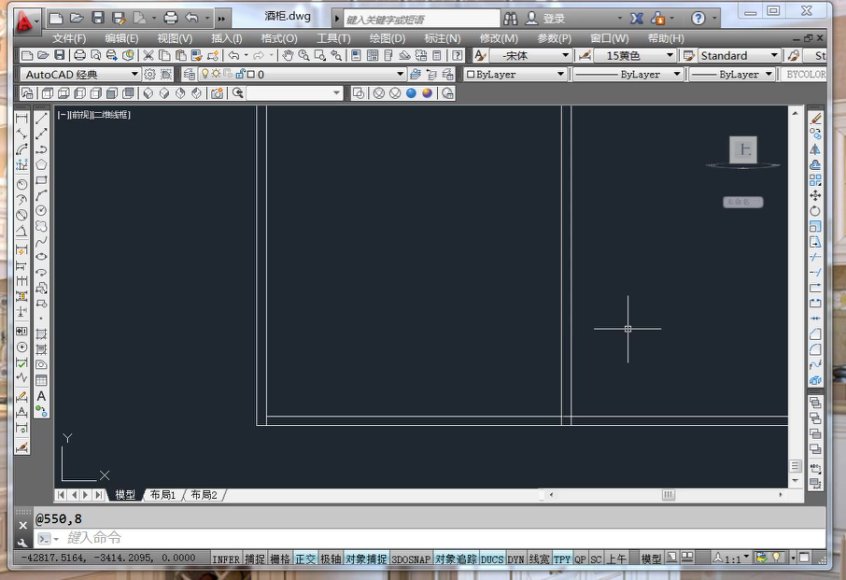Open the AutoCAD application menu logo

24,19
